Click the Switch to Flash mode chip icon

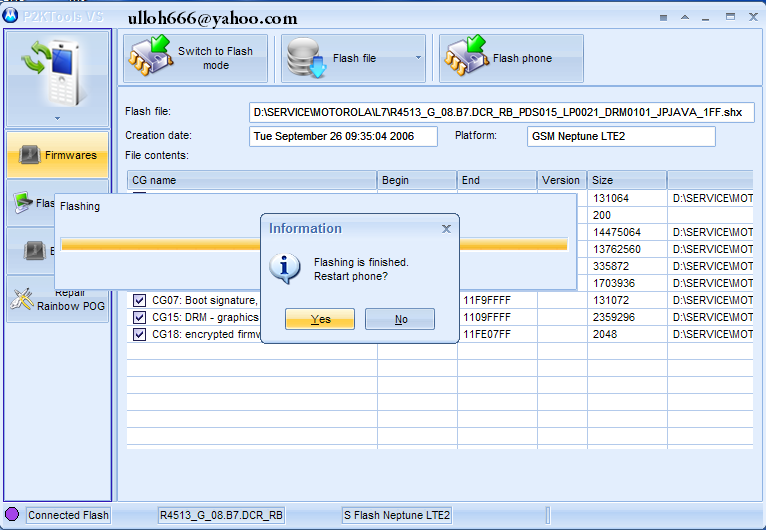tap(150, 56)
